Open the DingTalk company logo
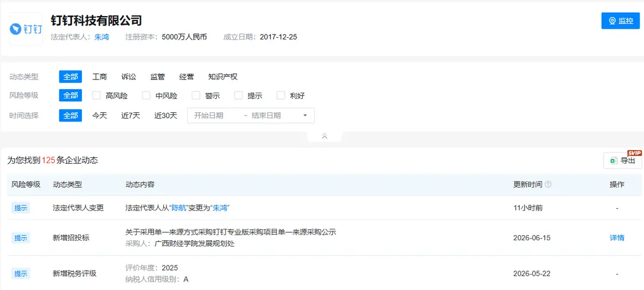This screenshot has height=290, width=644. (x=26, y=29)
